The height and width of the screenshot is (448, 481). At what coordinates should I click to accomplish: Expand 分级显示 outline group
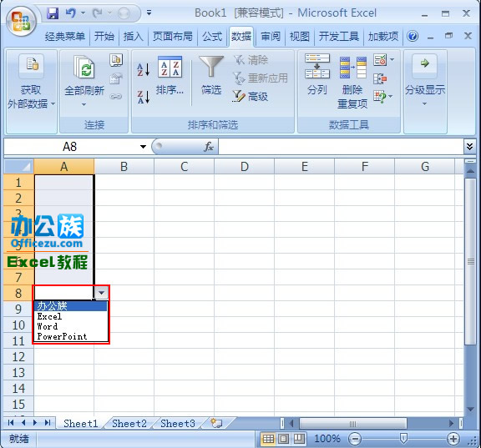point(425,81)
